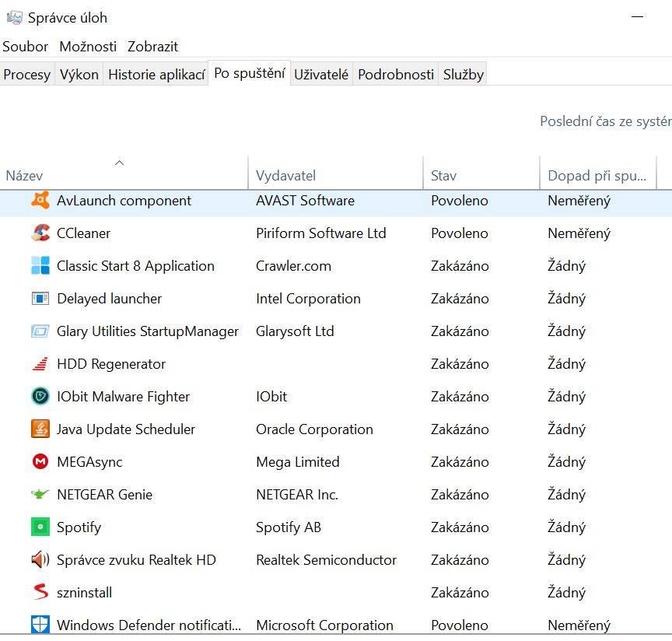Click Neměřený impact of AvLaunch component
672x641 pixels.
579,201
